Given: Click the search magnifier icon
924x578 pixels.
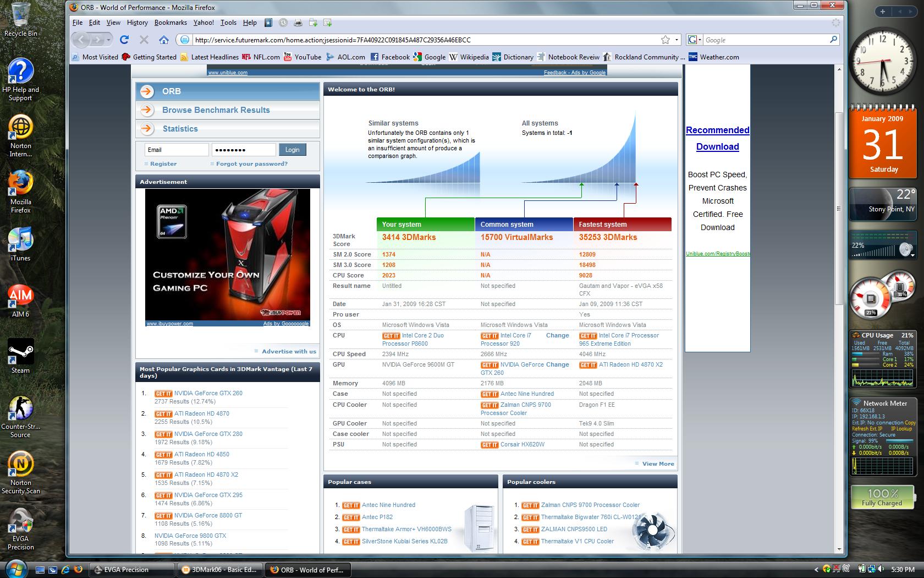Looking at the screenshot, I should [x=833, y=40].
